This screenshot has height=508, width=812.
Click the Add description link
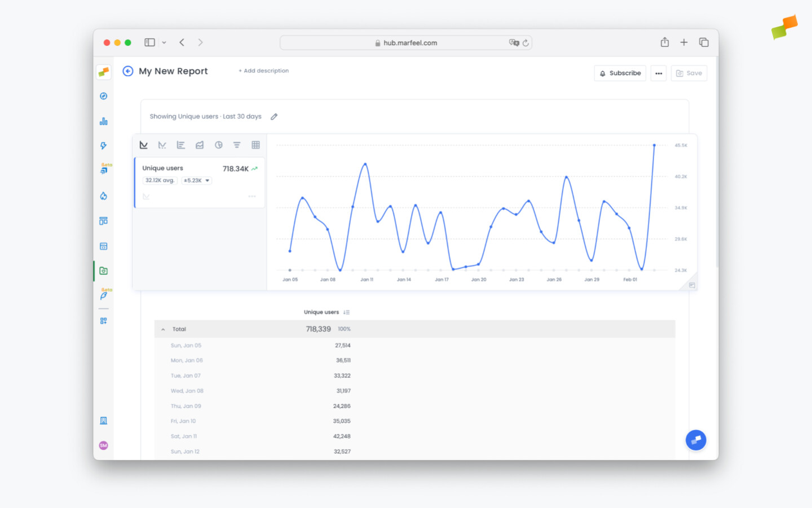(x=264, y=71)
